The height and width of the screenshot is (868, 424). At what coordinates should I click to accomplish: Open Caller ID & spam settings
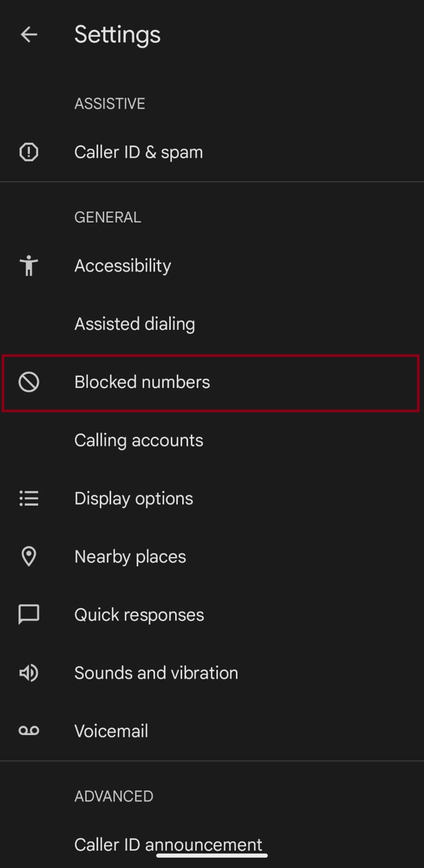pos(138,152)
